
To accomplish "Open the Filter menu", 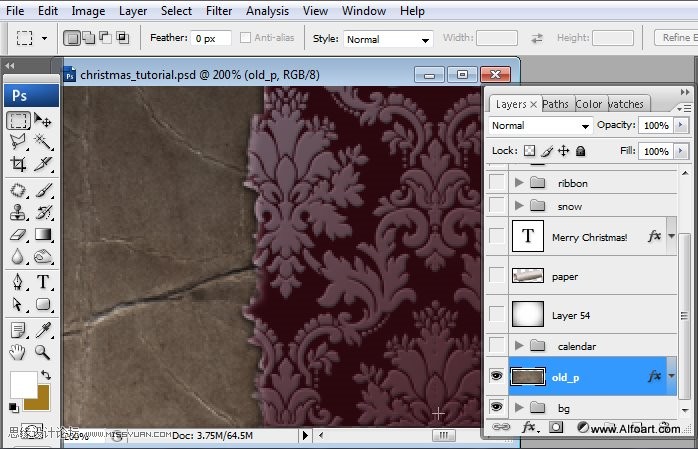I will 219,11.
